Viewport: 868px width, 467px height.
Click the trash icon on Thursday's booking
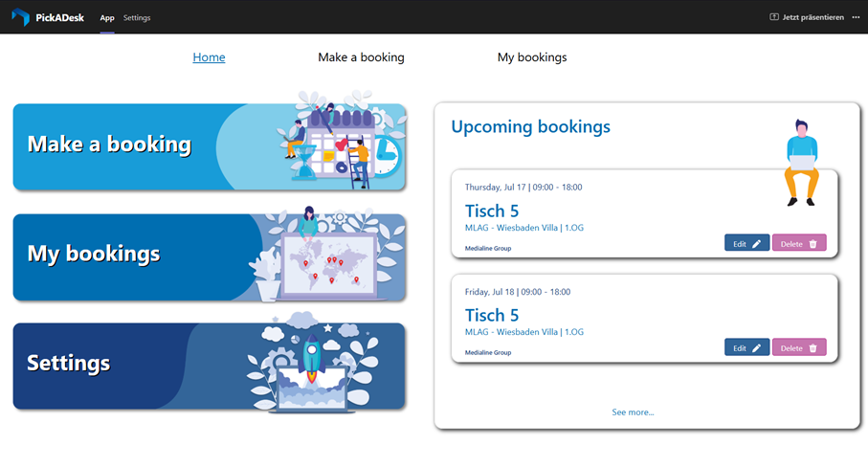pyautogui.click(x=812, y=243)
